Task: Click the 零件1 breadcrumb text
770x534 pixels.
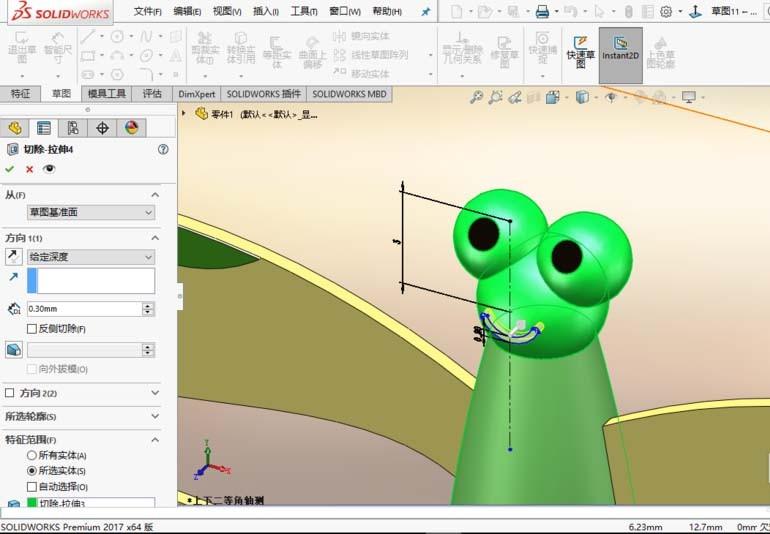Action: point(222,114)
